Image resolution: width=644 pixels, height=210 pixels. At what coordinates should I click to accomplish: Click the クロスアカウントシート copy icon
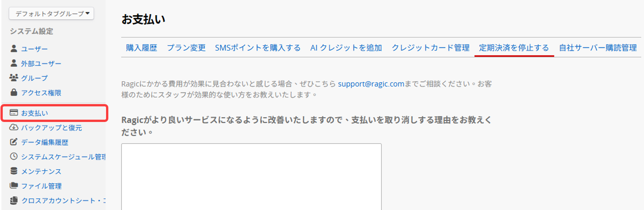pyautogui.click(x=14, y=201)
